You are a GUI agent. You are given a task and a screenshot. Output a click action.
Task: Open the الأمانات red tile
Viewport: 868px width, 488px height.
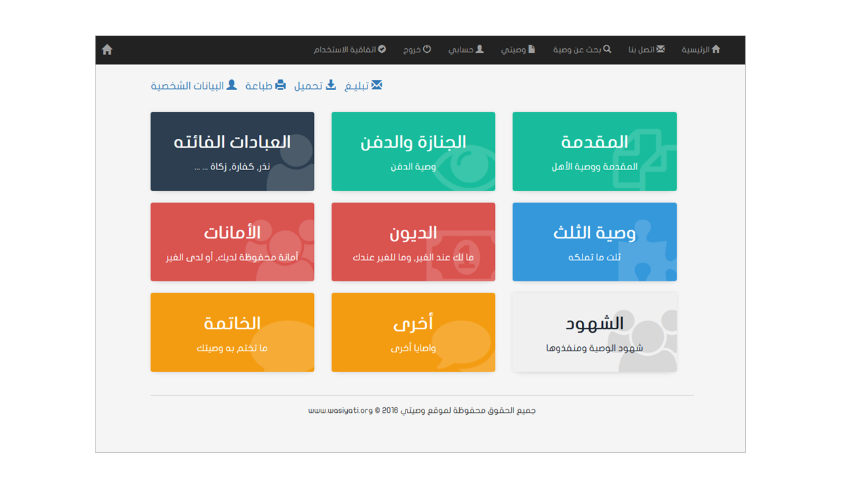tap(232, 241)
